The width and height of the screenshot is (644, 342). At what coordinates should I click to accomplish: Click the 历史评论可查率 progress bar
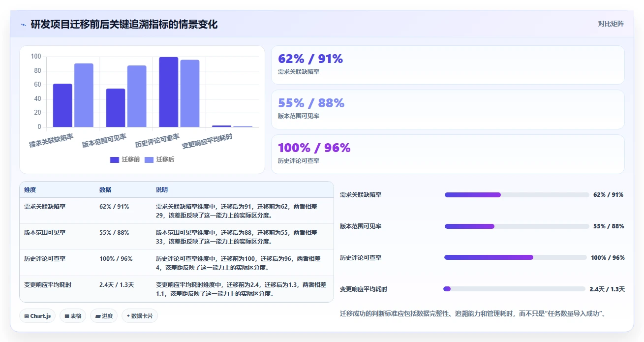[x=515, y=257]
